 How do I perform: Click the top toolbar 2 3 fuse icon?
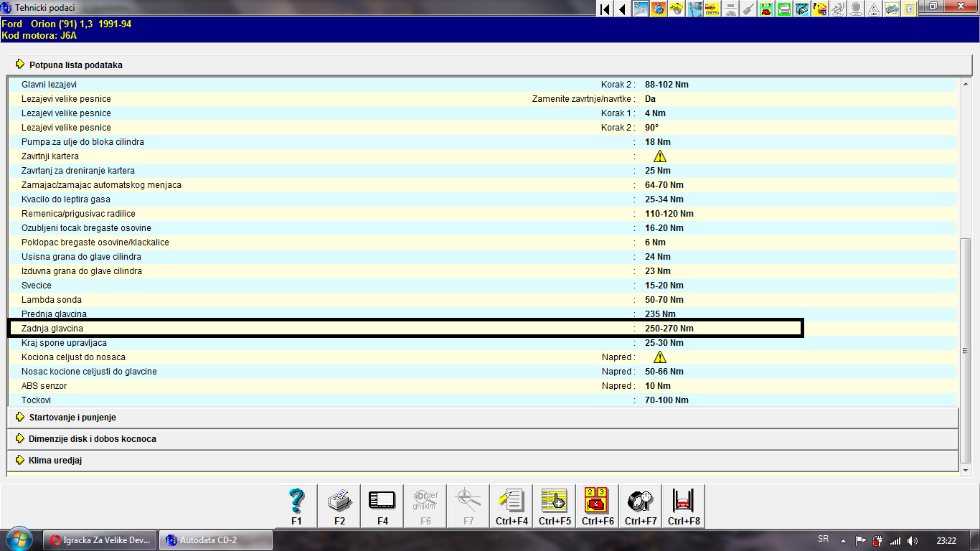click(767, 9)
